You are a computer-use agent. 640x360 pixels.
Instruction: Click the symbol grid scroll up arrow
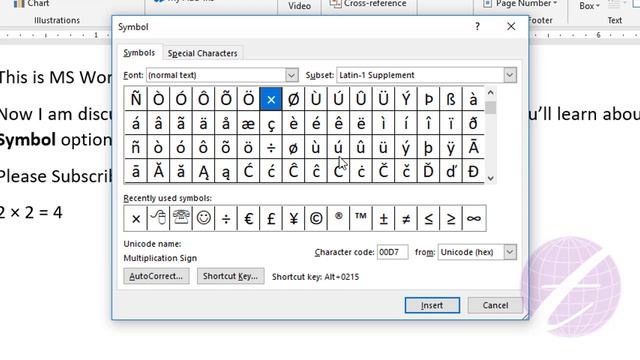(491, 93)
